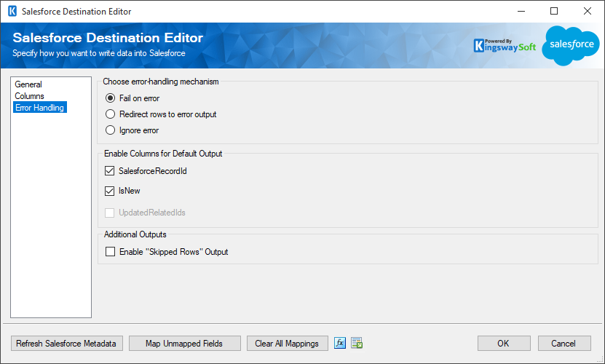The height and width of the screenshot is (364, 605).
Task: Uncheck the SalesforceRecordId checkbox
Action: click(110, 171)
